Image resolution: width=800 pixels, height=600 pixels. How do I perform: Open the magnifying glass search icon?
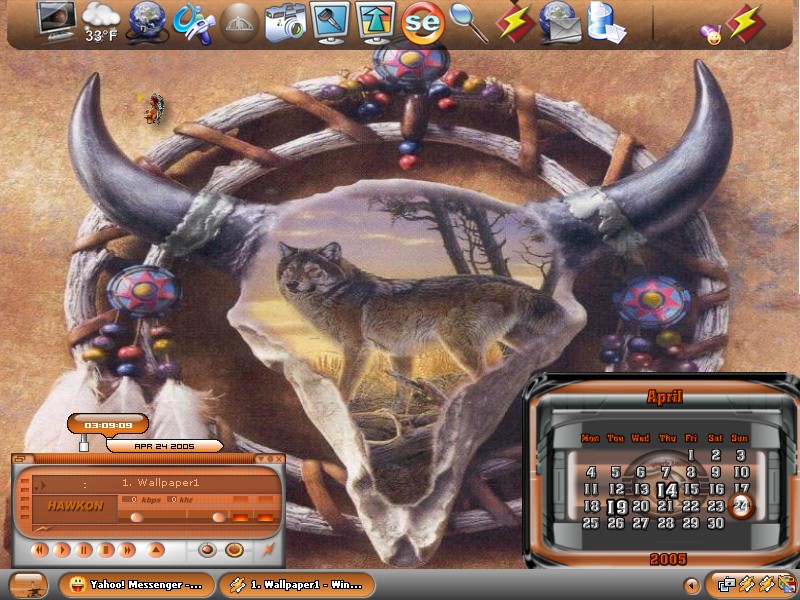tap(469, 22)
